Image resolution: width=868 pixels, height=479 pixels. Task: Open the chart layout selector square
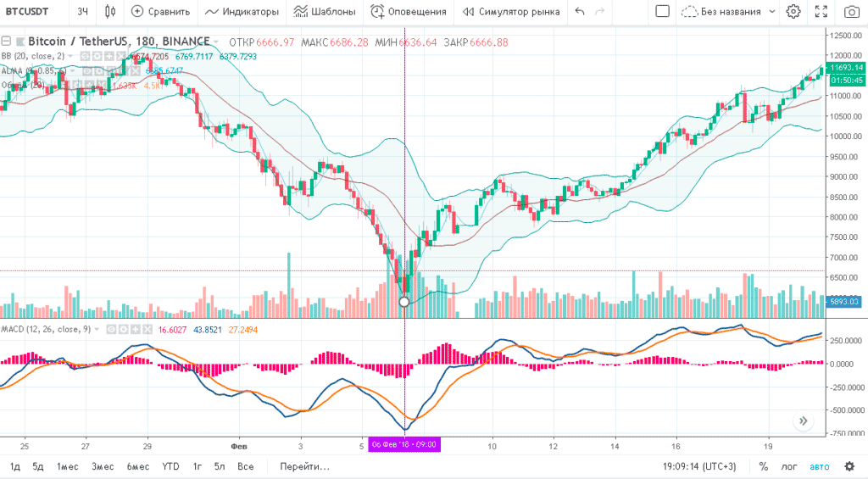(663, 12)
